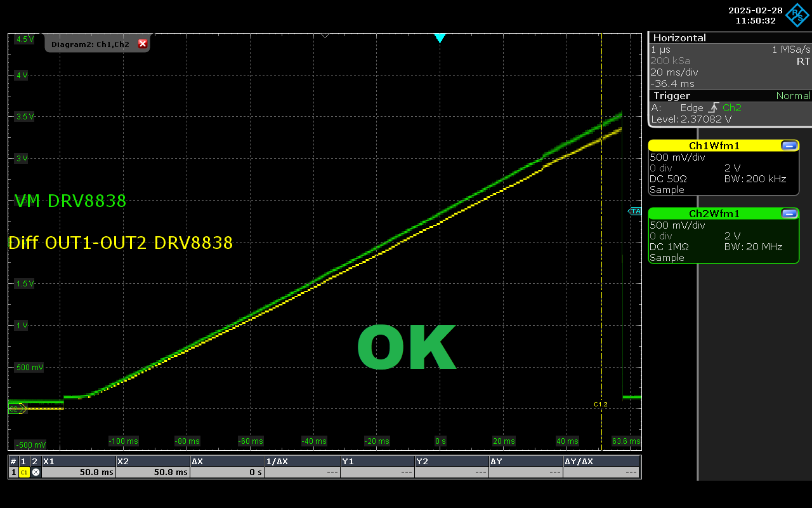Click the BW: 200 kHz bandwidth
The height and width of the screenshot is (508, 812).
(755, 179)
